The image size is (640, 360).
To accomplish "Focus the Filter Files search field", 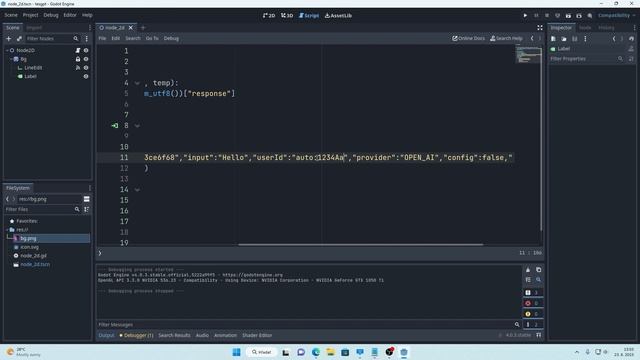I will [42, 209].
